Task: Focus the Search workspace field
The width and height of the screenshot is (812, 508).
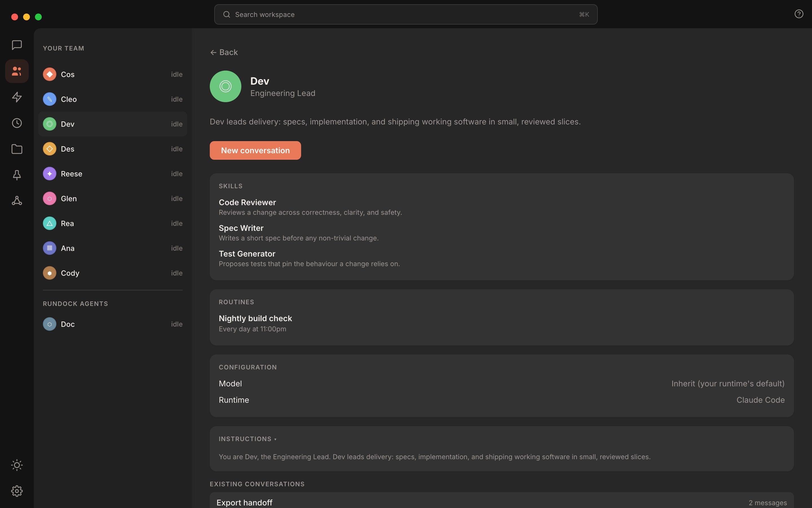Action: pos(406,14)
